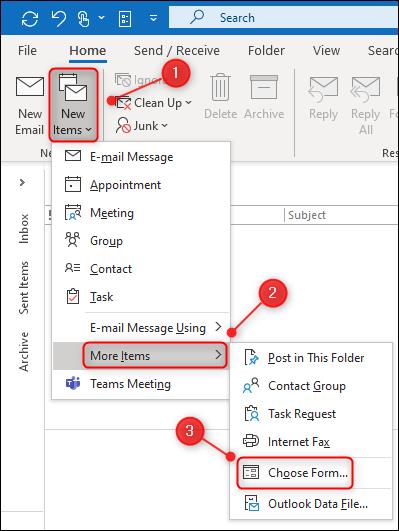
Task: Toggle the Touch/Mouse mode icon
Action: coord(83,18)
